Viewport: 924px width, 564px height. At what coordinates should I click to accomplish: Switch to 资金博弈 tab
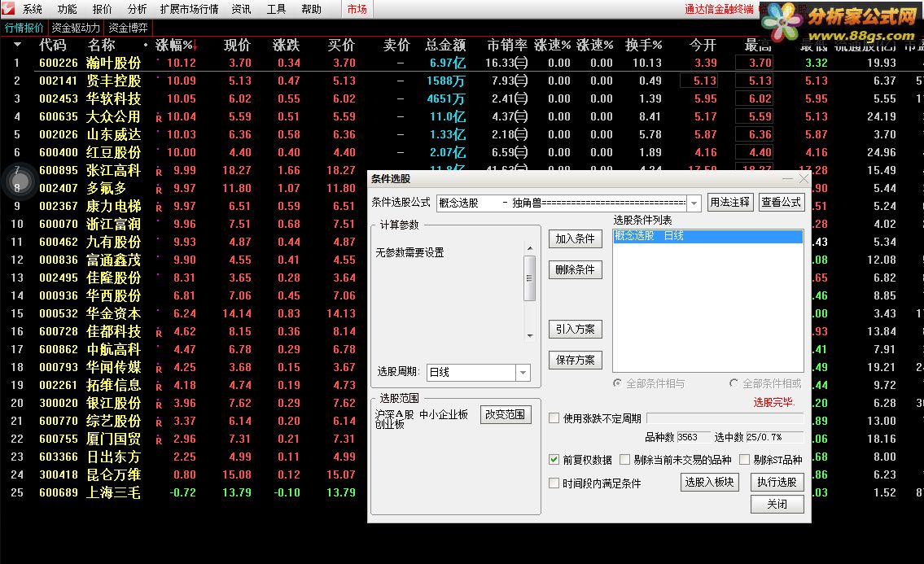click(x=129, y=28)
